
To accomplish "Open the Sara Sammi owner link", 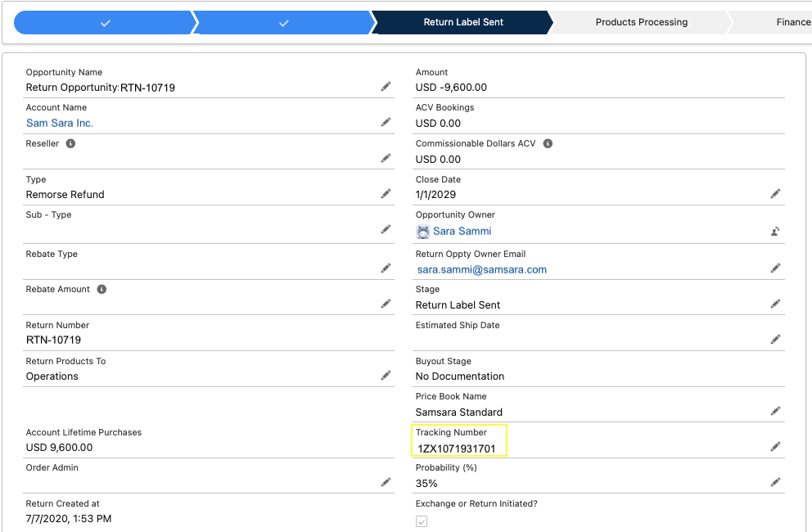I will 462,231.
